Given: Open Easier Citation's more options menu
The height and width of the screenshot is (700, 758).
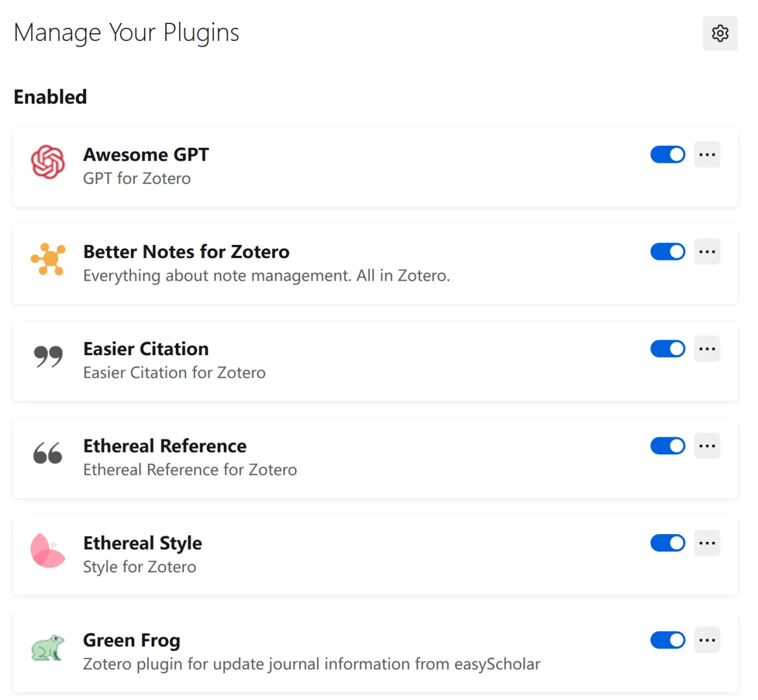Looking at the screenshot, I should [707, 349].
